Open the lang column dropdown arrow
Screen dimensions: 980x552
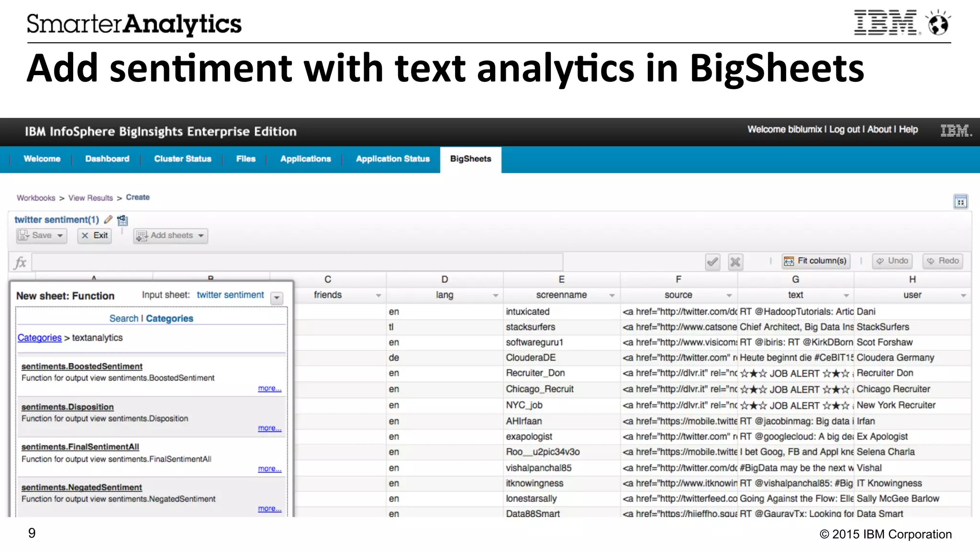495,295
